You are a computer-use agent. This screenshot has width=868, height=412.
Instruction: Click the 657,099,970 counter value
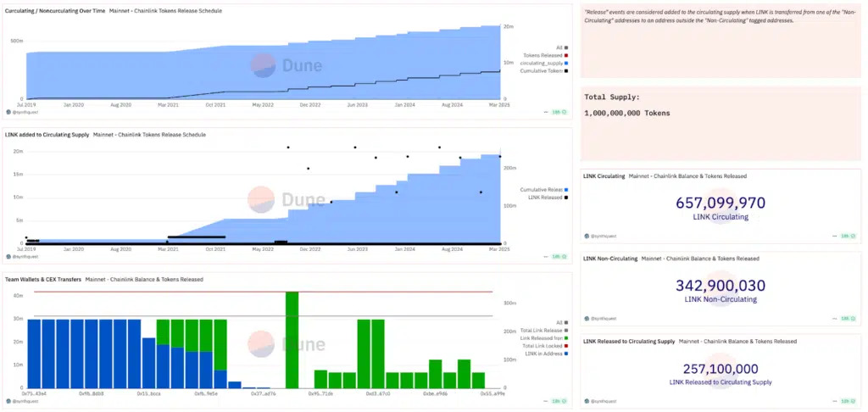[x=721, y=203]
